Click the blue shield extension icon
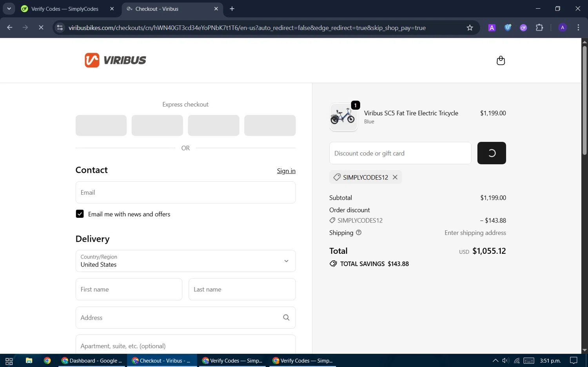 (x=508, y=28)
